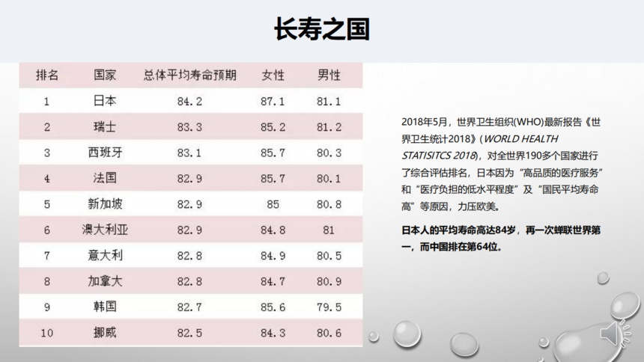Click Japan's male value 81.1
The height and width of the screenshot is (362, 644).
point(329,102)
